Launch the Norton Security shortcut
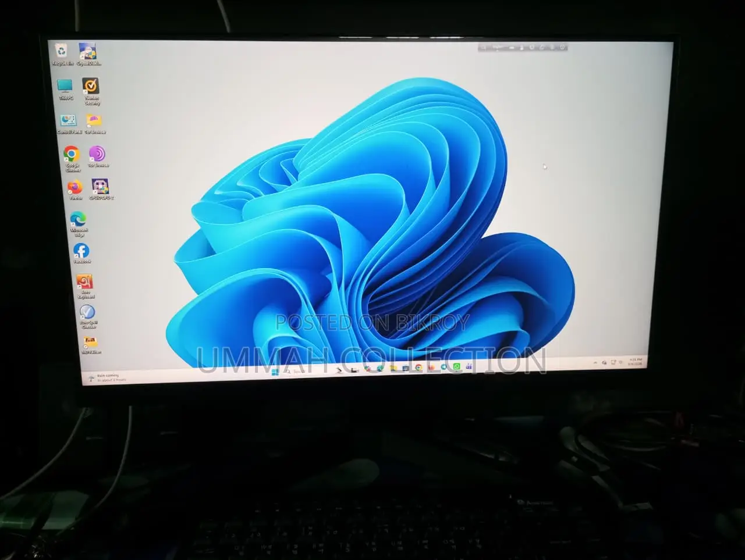745x560 pixels. coord(91,91)
